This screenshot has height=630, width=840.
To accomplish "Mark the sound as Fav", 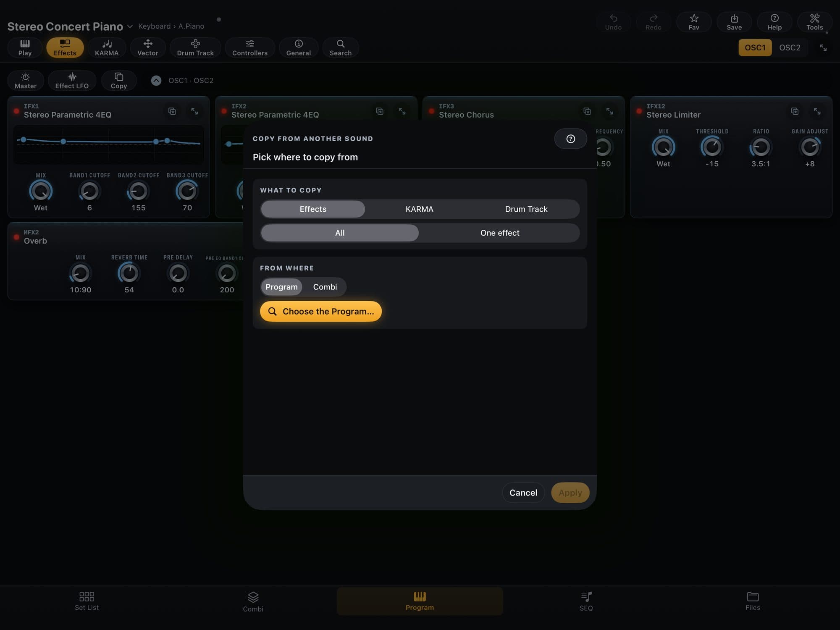I will pyautogui.click(x=694, y=22).
